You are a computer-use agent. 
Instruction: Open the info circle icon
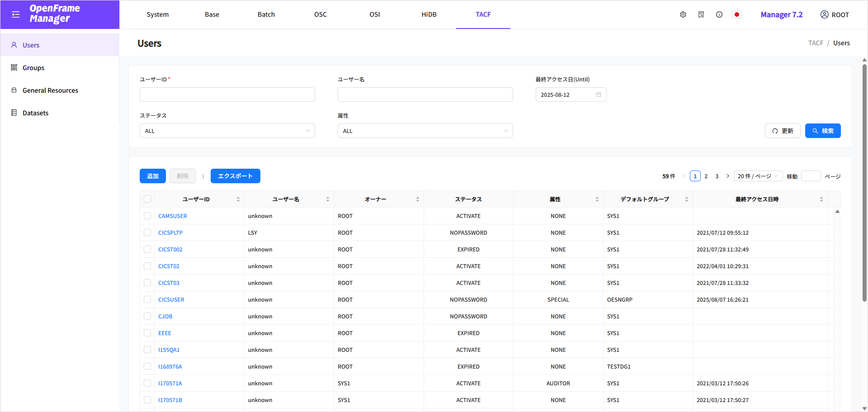coord(719,14)
